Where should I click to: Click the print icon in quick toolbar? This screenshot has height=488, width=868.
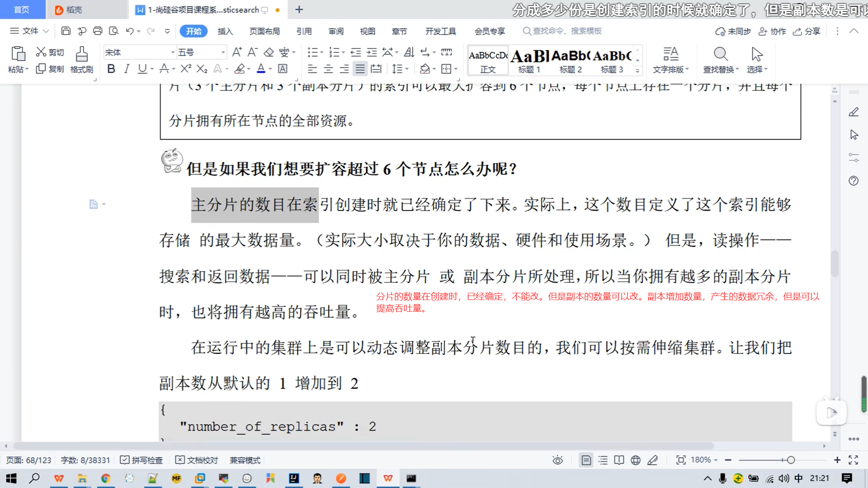point(98,31)
